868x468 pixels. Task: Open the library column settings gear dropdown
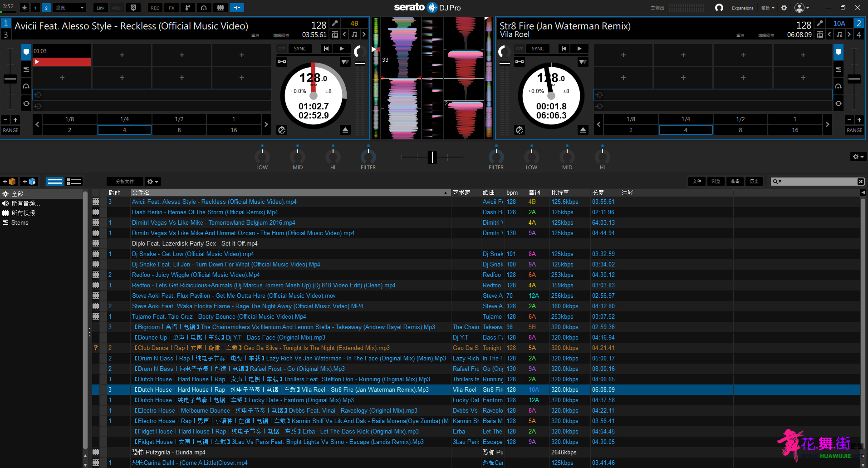click(x=153, y=182)
